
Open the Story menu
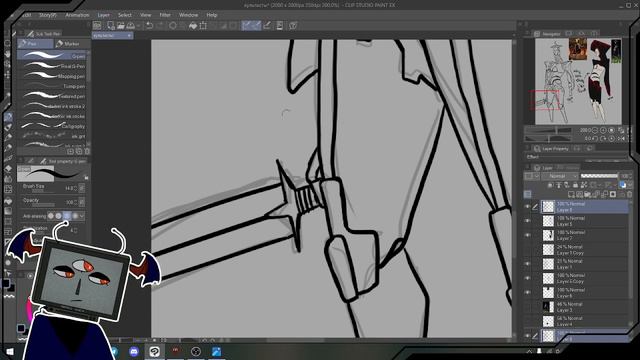pos(47,15)
